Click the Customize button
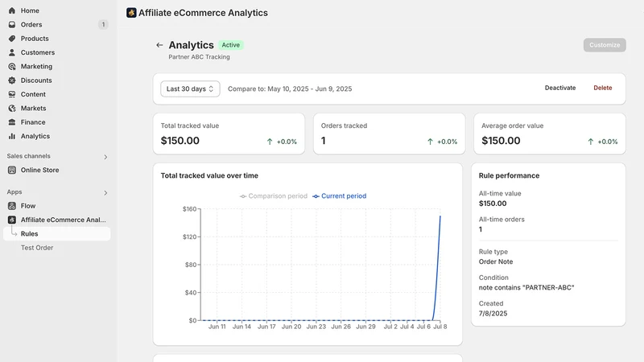 tap(605, 45)
